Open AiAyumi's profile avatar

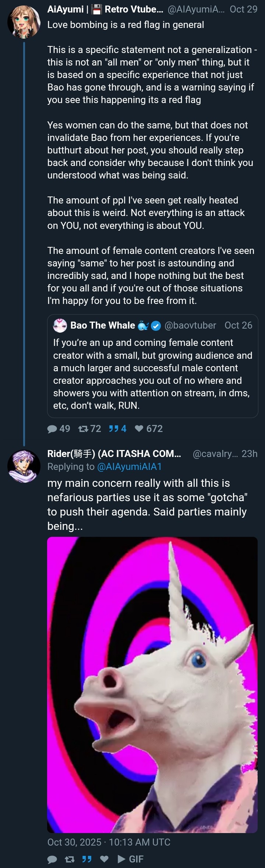pyautogui.click(x=24, y=22)
